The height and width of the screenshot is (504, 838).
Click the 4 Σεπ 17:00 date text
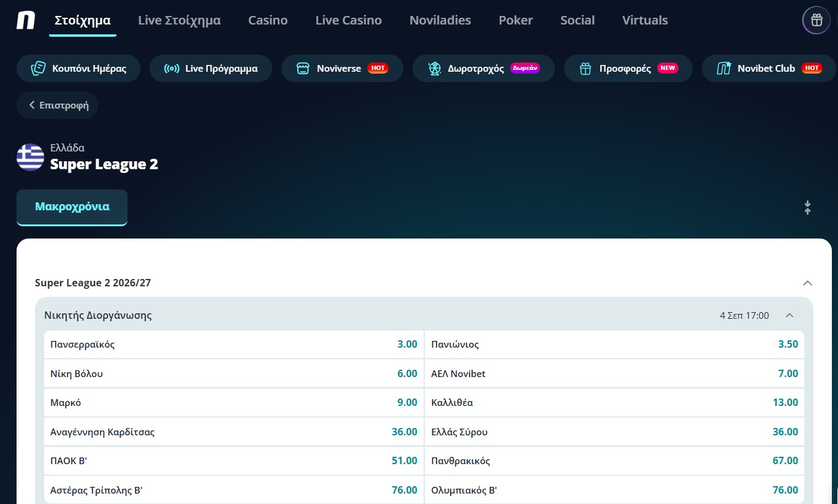[x=744, y=315]
